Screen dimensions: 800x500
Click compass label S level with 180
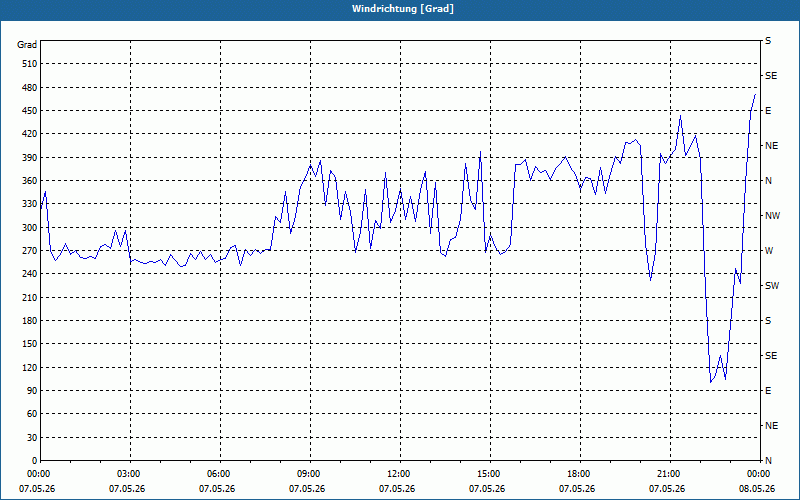(x=768, y=321)
